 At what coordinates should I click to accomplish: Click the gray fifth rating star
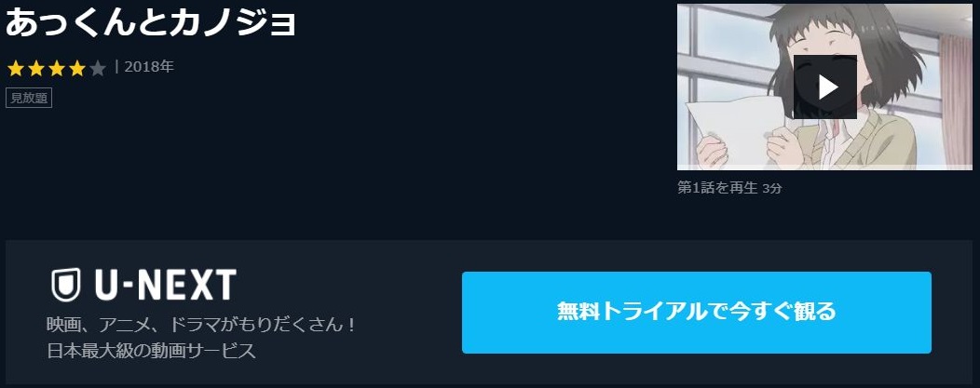click(98, 68)
